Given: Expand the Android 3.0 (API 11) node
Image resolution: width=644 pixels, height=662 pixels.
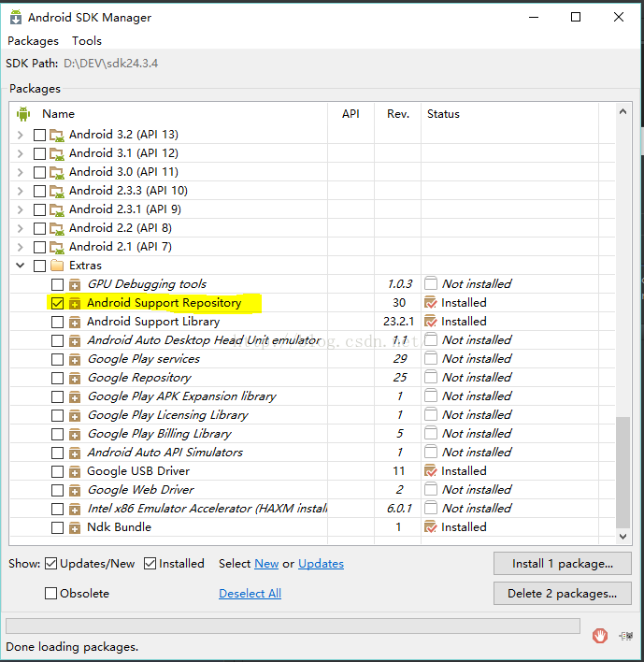Looking at the screenshot, I should [20, 172].
